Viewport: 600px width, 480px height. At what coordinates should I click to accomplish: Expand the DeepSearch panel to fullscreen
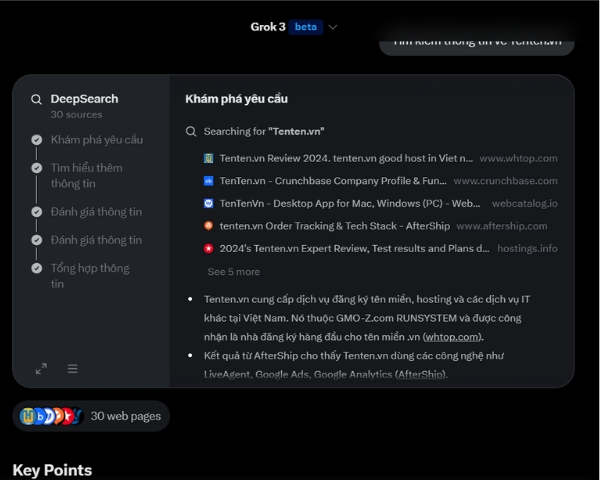[x=41, y=369]
